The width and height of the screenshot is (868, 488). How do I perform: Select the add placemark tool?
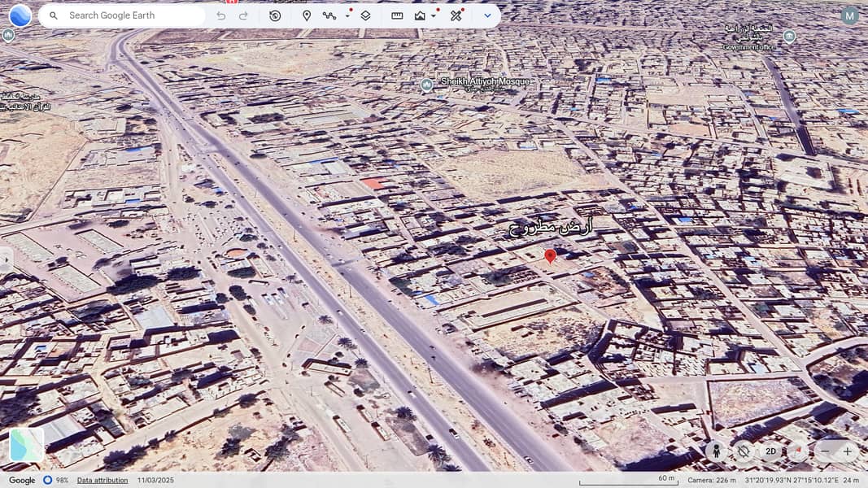coord(307,15)
